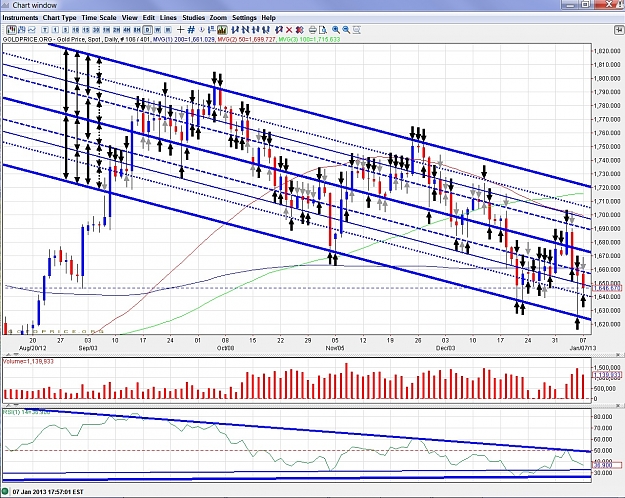Image resolution: width=625 pixels, height=498 pixels.
Task: Delete all lines with crossed red icon
Action: point(299,30)
